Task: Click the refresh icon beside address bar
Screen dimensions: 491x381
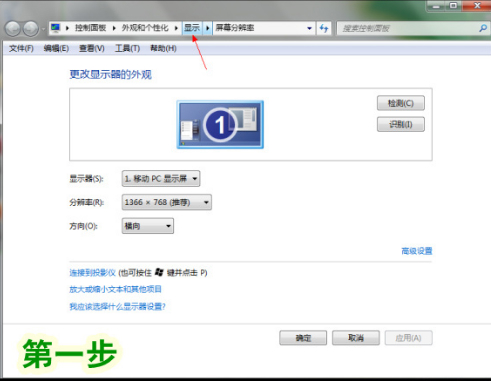Action: coord(323,28)
